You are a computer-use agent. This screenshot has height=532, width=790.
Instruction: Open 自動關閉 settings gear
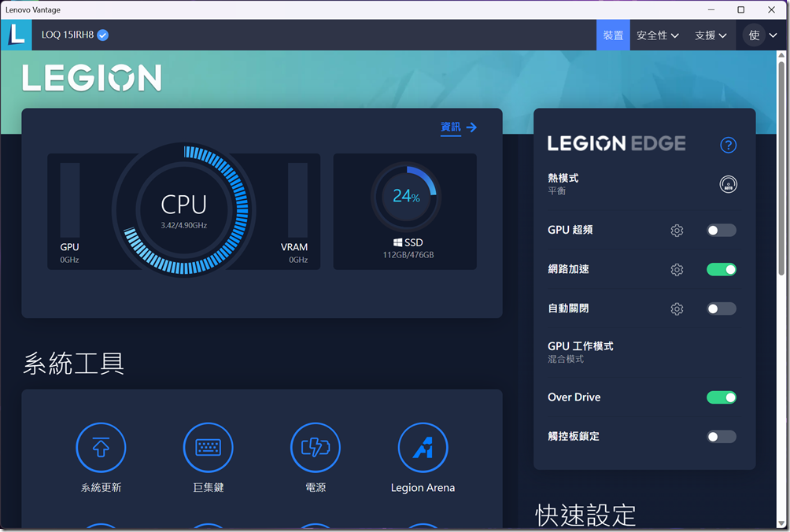(677, 308)
